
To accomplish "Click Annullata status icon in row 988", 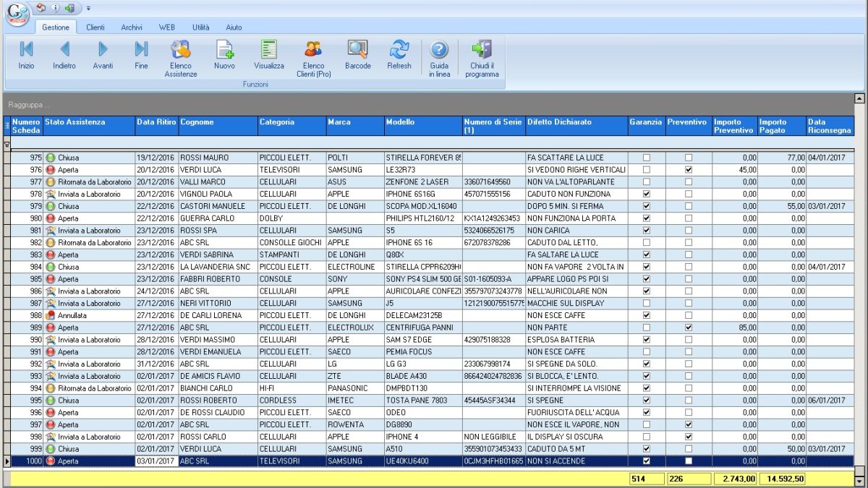I will (51, 315).
